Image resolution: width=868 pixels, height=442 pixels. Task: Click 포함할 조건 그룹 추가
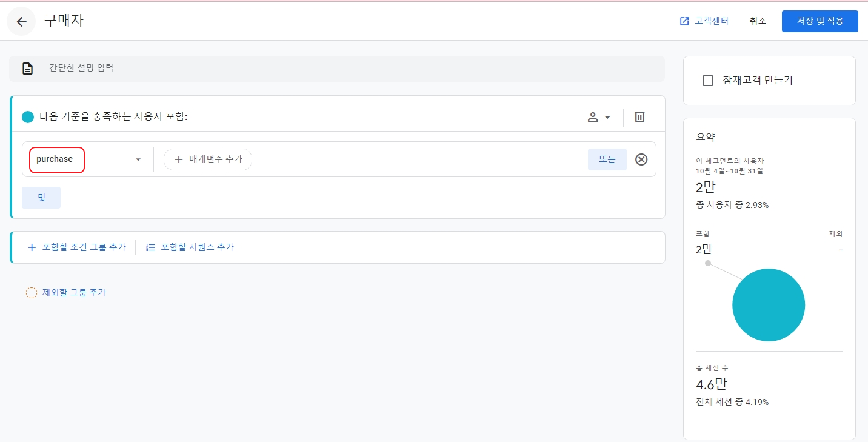tap(76, 247)
